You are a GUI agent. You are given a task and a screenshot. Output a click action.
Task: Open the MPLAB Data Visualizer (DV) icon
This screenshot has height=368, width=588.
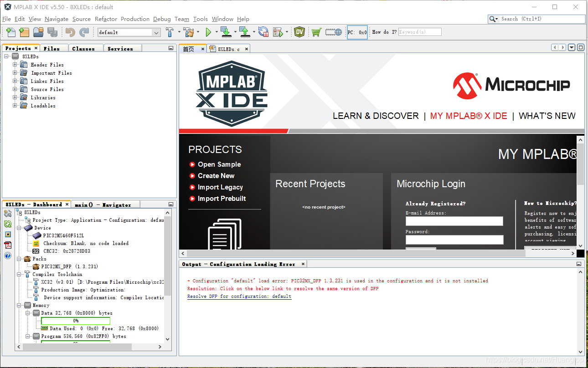[x=299, y=32]
